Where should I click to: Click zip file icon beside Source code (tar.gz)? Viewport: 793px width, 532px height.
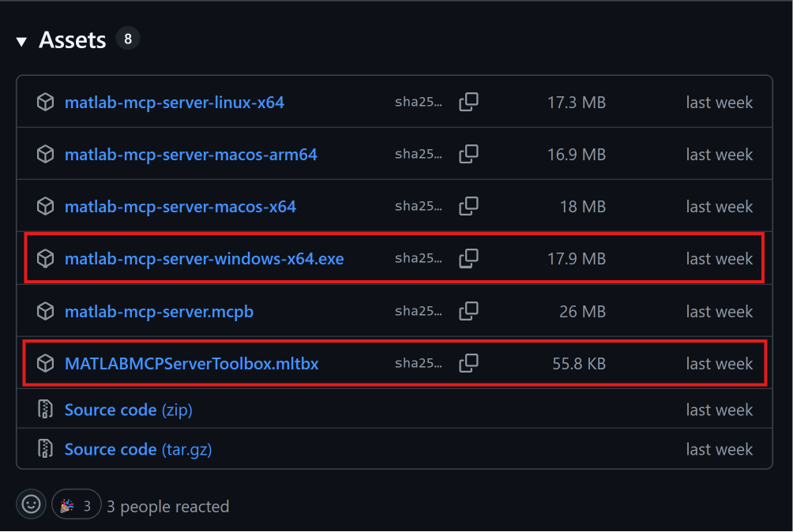click(46, 448)
